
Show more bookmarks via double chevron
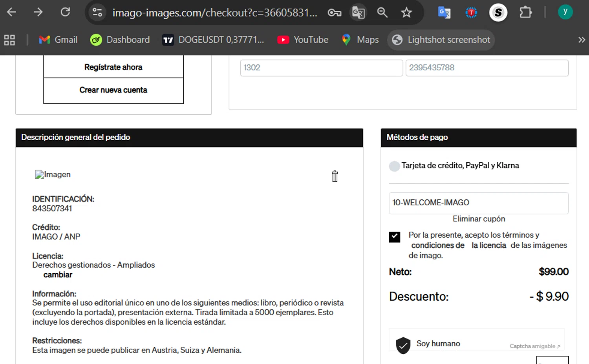click(x=582, y=40)
